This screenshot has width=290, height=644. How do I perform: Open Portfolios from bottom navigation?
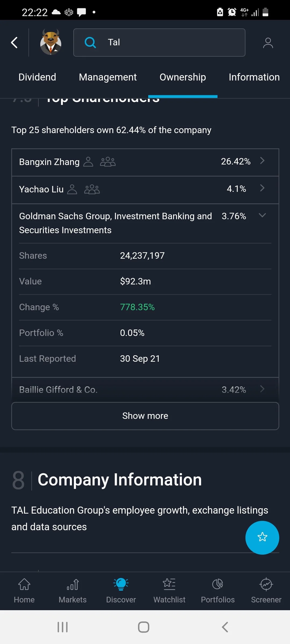[x=218, y=591]
